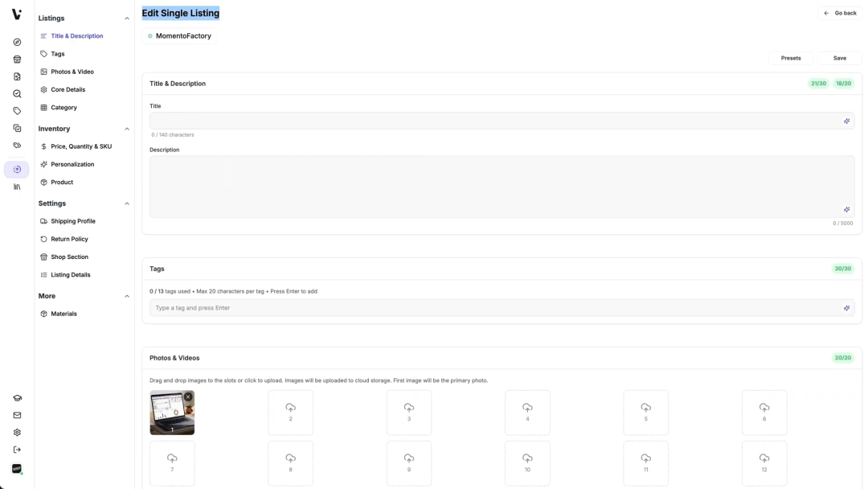Collapse the Settings sidebar section
Viewport: 868px width, 489px height.
pos(127,203)
